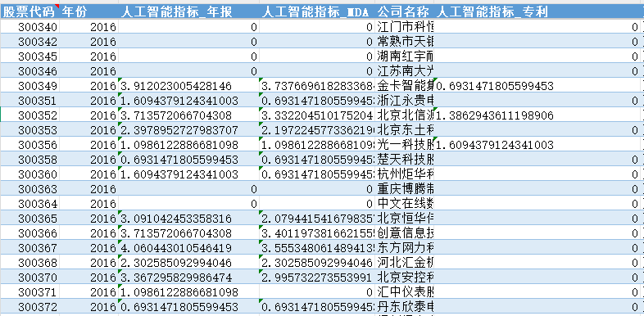Click stock code cell 300351
Image resolution: width=644 pixels, height=316 pixels.
30,101
